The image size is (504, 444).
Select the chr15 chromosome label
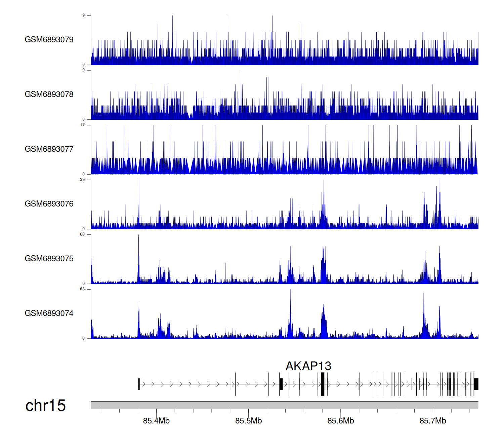click(x=45, y=406)
